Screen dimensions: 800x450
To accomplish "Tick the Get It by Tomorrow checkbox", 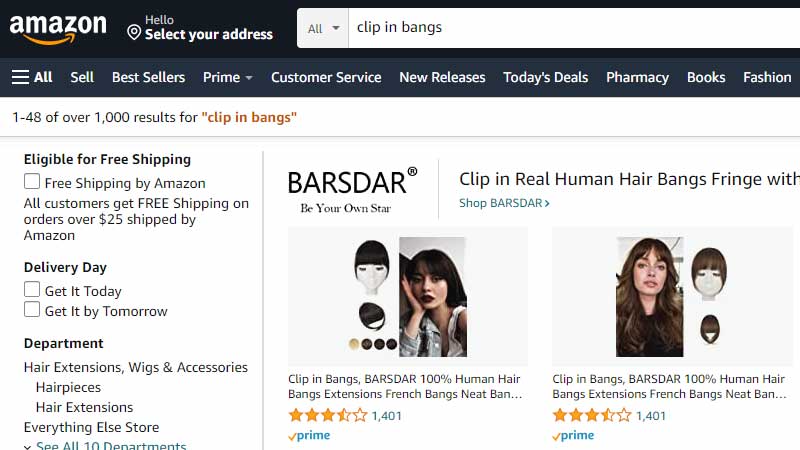I will tap(33, 310).
